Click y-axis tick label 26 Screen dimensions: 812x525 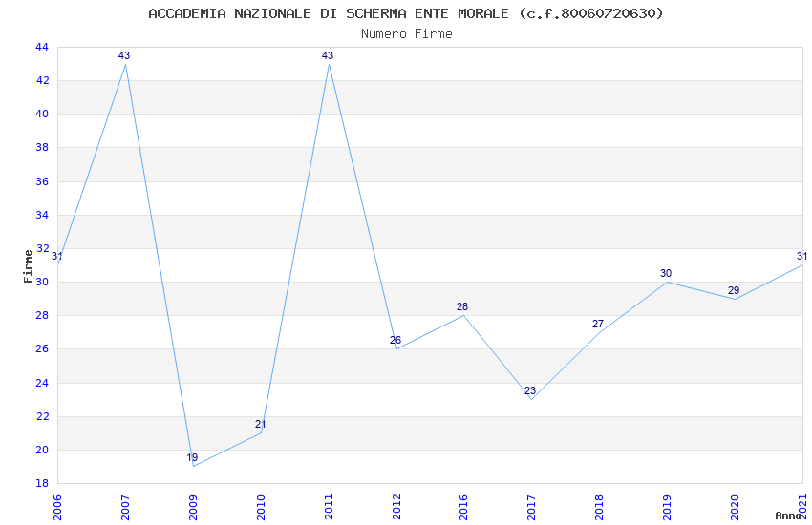(42, 348)
